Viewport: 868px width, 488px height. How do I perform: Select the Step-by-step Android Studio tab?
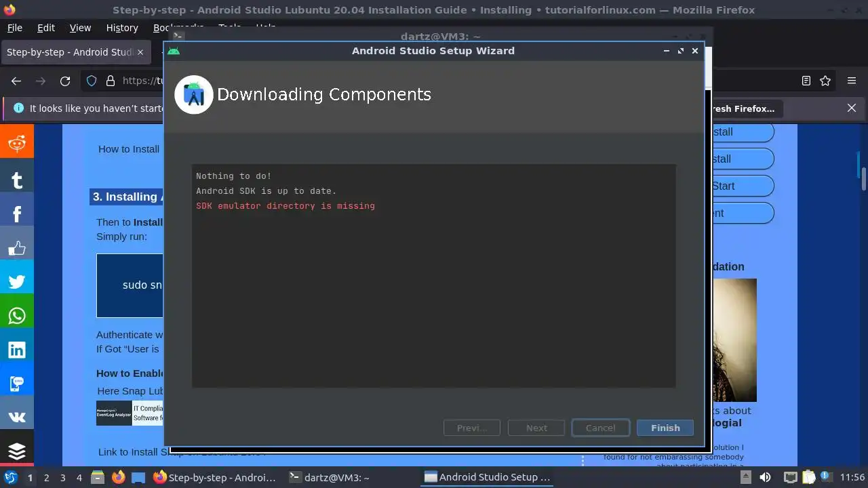[75, 52]
